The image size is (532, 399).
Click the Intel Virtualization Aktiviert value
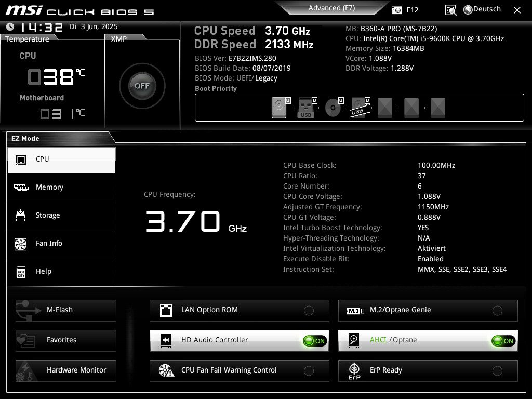point(432,248)
